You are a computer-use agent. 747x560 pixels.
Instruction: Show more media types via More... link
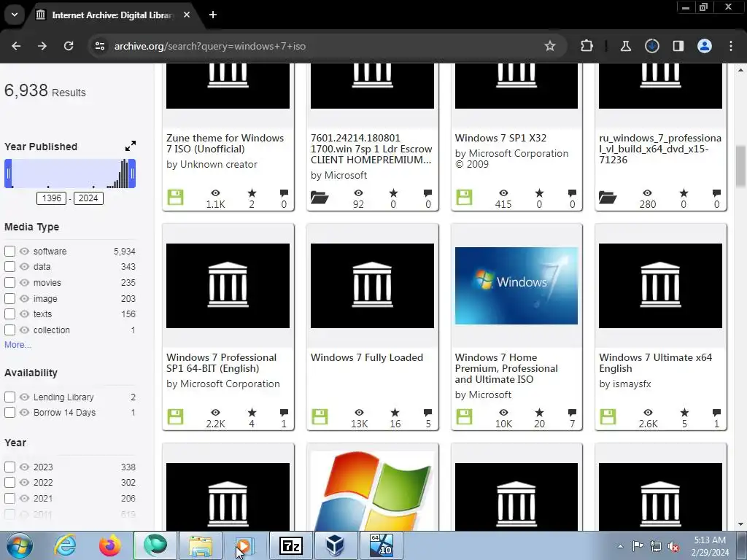point(18,345)
